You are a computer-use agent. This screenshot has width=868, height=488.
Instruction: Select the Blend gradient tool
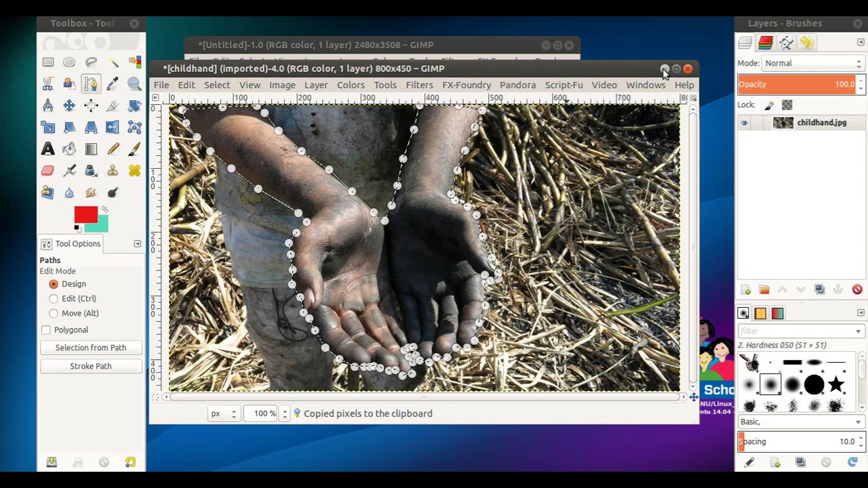(91, 149)
